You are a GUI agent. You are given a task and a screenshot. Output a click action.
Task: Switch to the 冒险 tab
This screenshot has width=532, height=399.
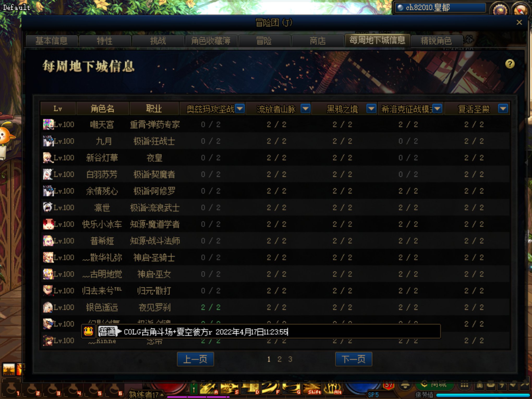[x=264, y=41]
